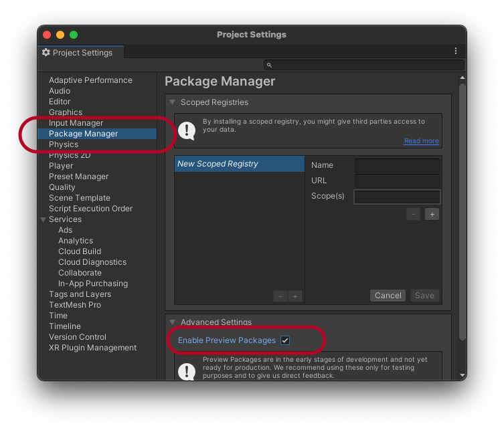Open XR Plugin Management
The image size is (504, 430).
(x=92, y=348)
